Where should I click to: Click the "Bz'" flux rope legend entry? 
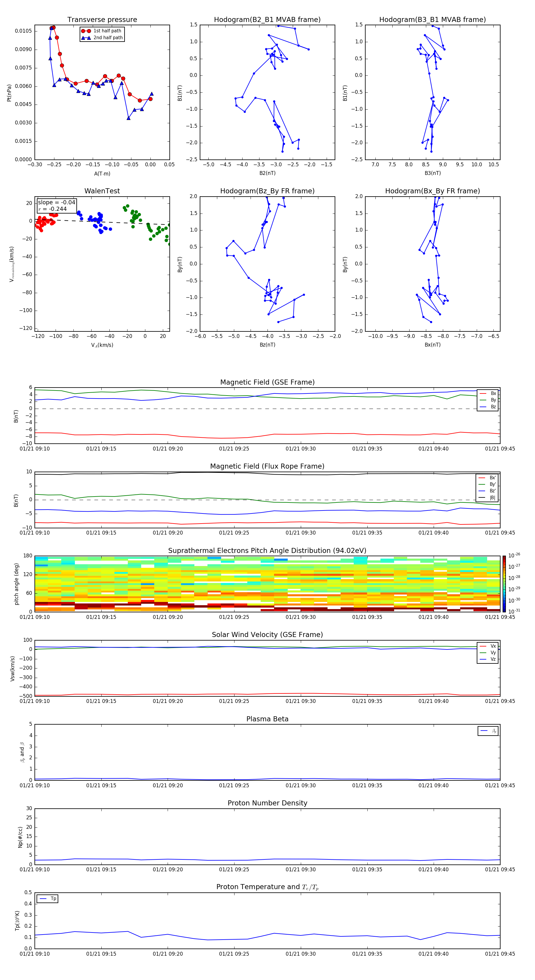(487, 491)
